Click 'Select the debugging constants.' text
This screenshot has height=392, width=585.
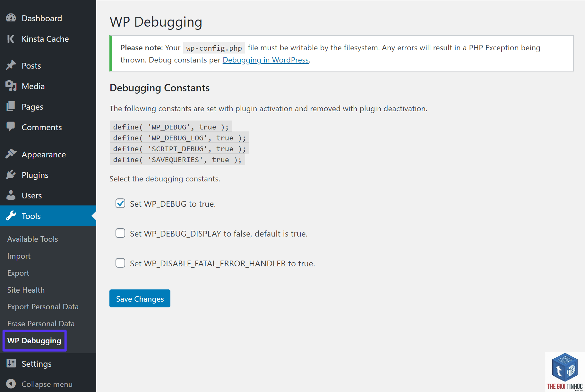pos(165,179)
